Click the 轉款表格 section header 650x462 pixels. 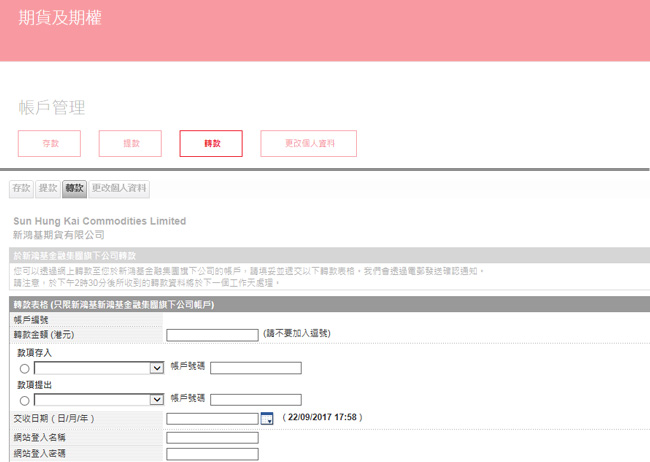[330, 304]
